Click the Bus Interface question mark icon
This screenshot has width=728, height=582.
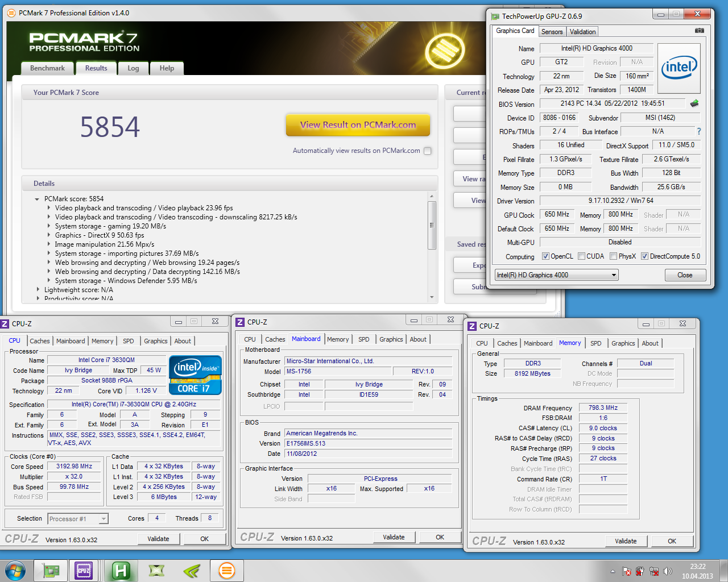(699, 131)
